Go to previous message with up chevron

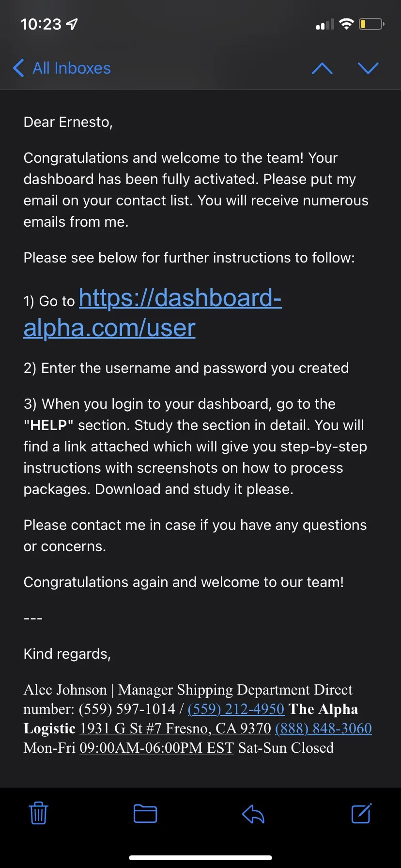pos(323,68)
